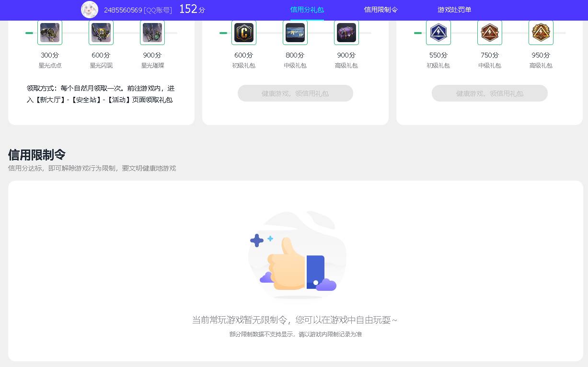Open the 900分 星光璀璨 gift icon

click(152, 33)
